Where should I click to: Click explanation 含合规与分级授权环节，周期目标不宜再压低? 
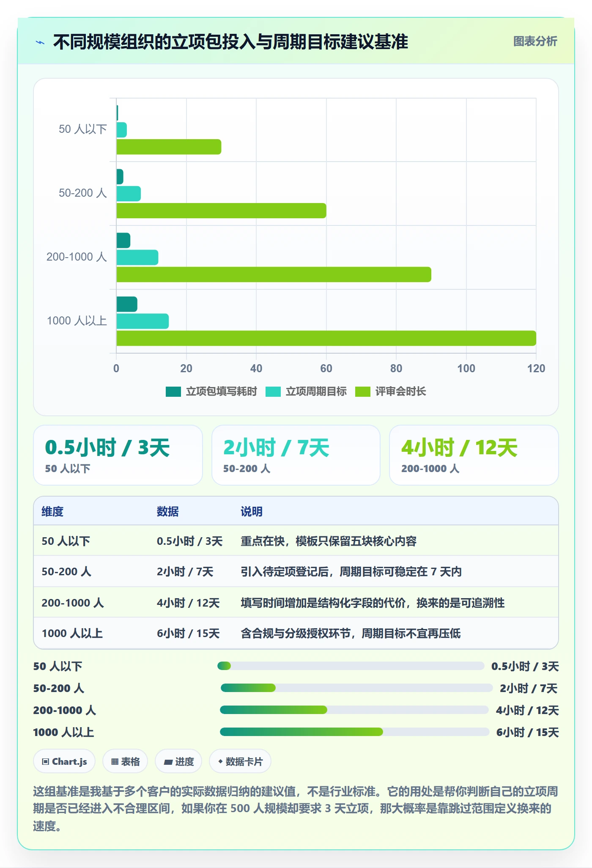tap(351, 633)
